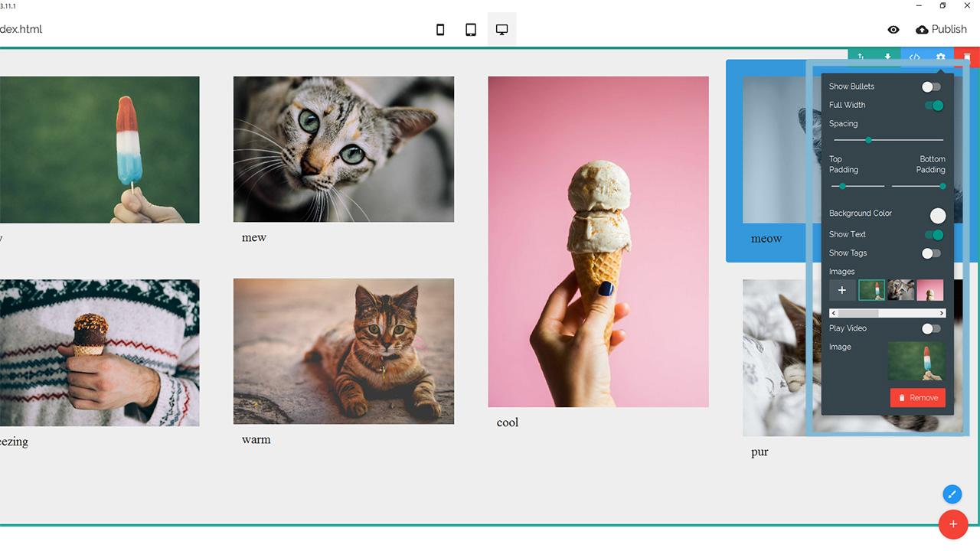Enable Show Bullets toggle
The image size is (980, 551).
click(931, 87)
